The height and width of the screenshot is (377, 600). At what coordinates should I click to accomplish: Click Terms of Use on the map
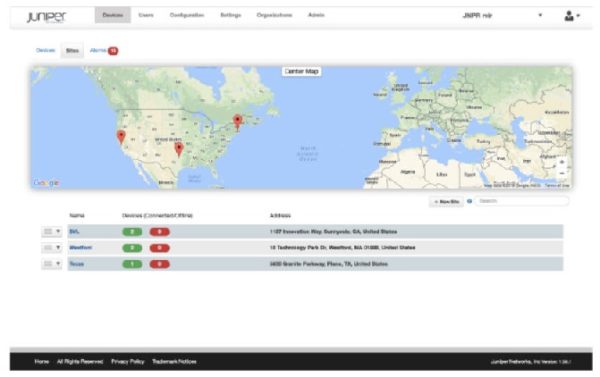click(557, 185)
